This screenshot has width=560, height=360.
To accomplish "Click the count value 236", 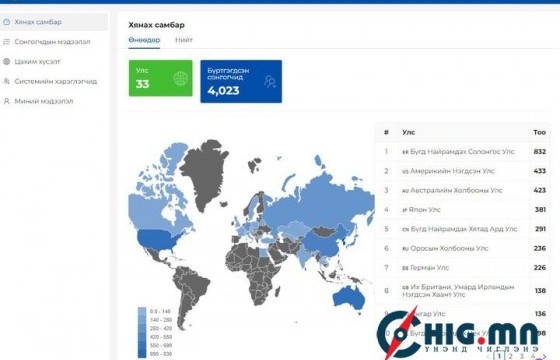I will coord(540,248).
